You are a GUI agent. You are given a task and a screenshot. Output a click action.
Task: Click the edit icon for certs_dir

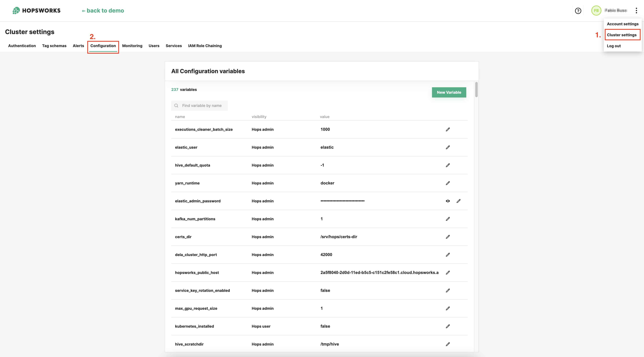(447, 237)
